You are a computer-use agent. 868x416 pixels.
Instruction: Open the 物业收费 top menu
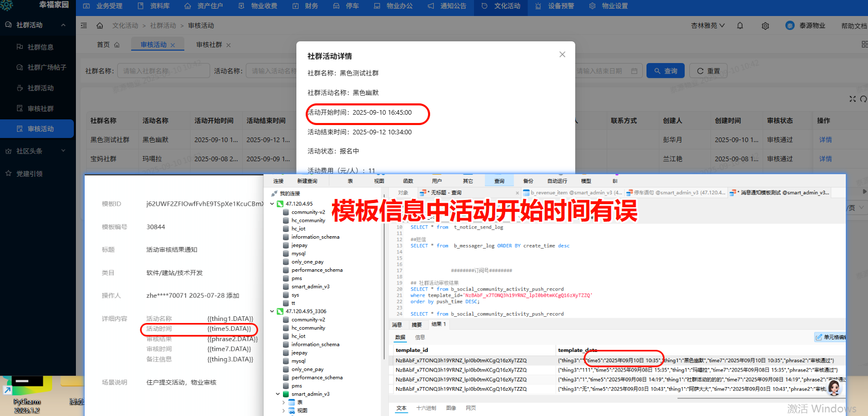[x=258, y=6]
